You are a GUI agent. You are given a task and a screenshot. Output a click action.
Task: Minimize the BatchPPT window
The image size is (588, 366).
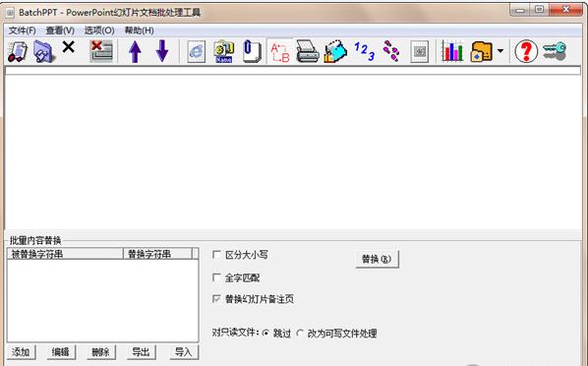click(520, 10)
